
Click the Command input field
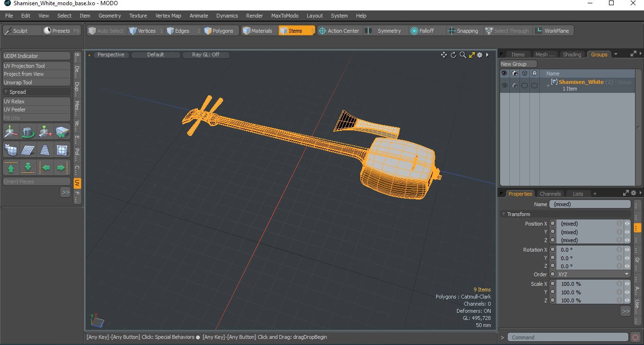(568, 337)
